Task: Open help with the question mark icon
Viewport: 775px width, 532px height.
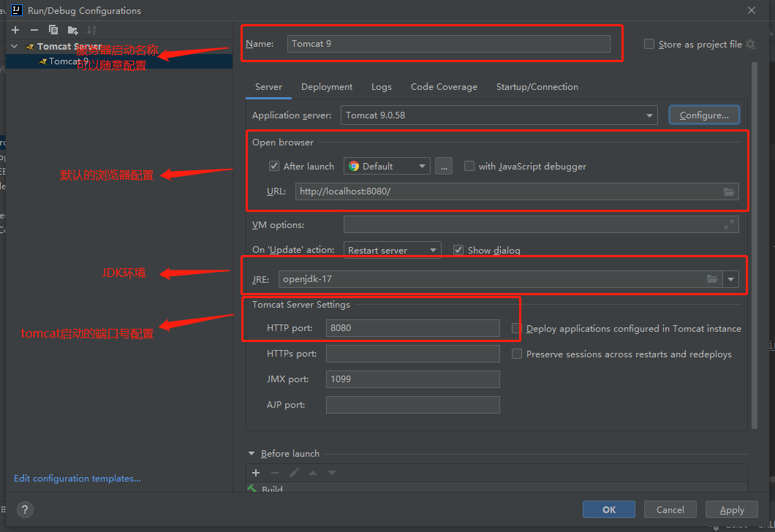Action: click(25, 509)
